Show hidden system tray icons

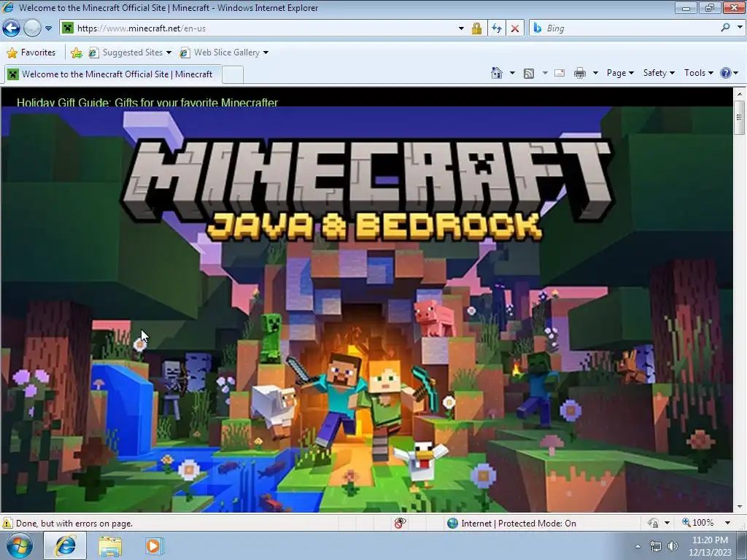[638, 546]
